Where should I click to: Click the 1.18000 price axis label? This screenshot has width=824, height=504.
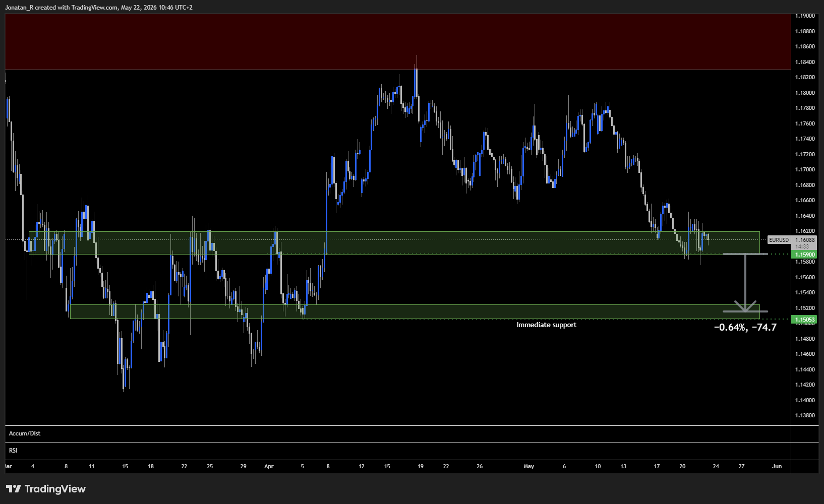click(805, 93)
